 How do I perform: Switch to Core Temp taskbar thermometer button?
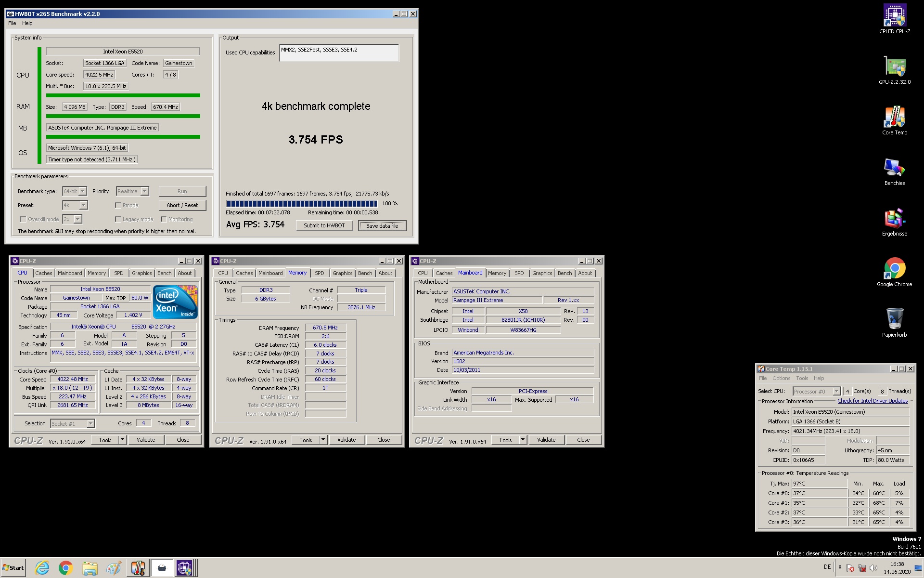138,568
